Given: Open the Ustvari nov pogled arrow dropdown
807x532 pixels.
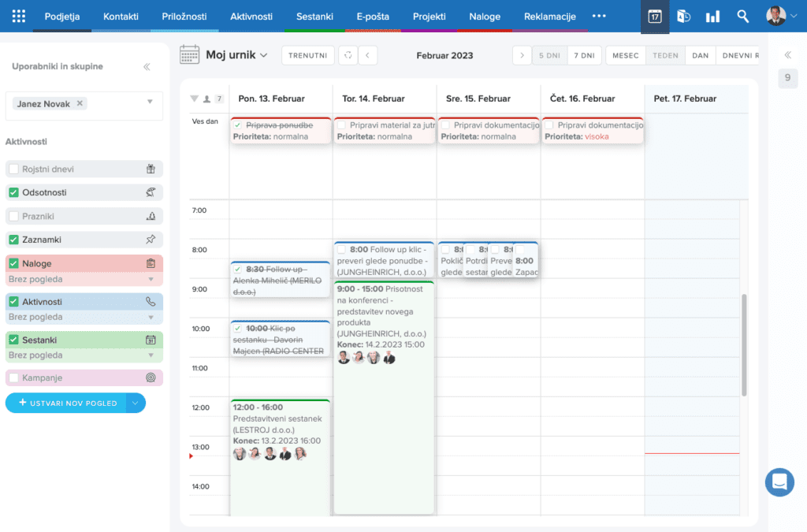Looking at the screenshot, I should (136, 403).
